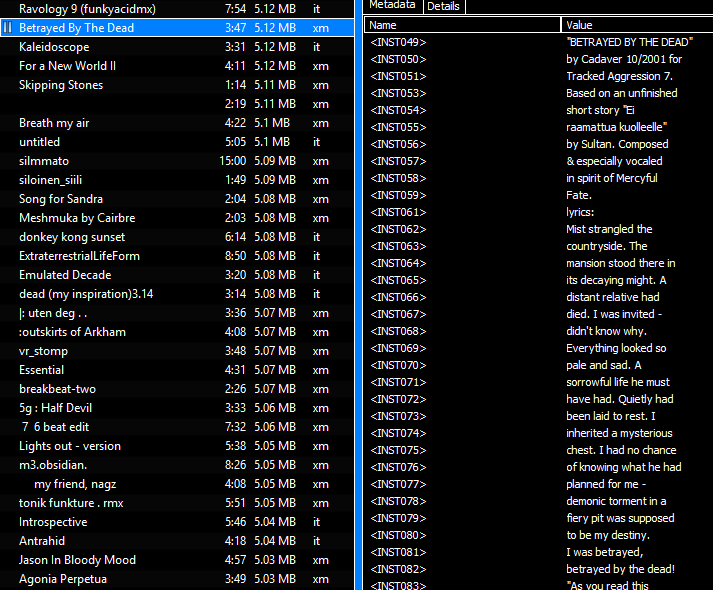Select the m3.obsidian. track
713x590 pixels.
(52, 465)
